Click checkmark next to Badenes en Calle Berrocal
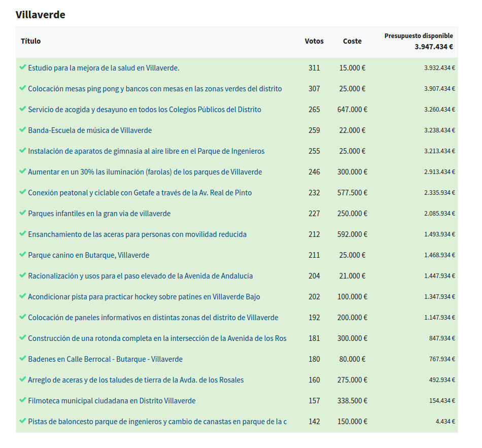 22,358
